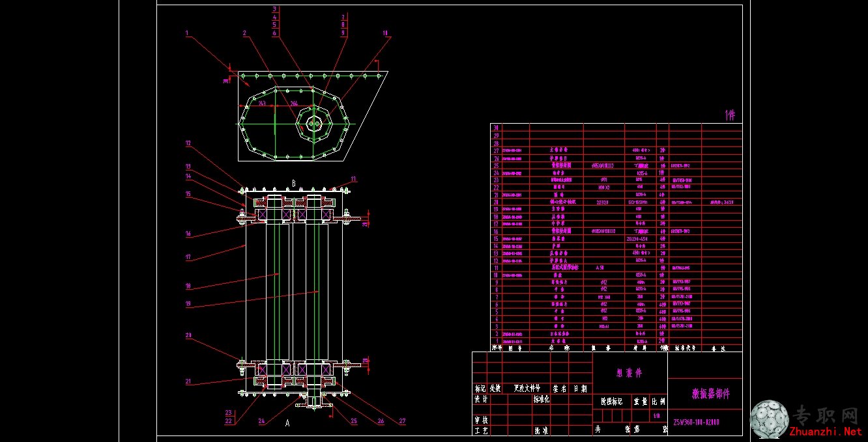Image resolution: width=868 pixels, height=442 pixels.
Task: Click the 处数 cell in title block
Action: pyautogui.click(x=495, y=389)
